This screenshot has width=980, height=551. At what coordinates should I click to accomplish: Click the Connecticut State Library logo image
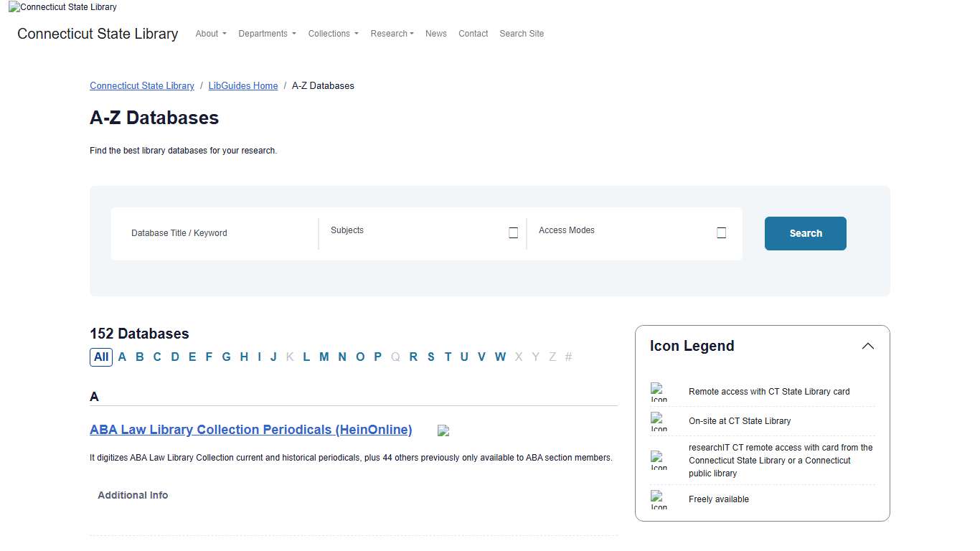62,7
